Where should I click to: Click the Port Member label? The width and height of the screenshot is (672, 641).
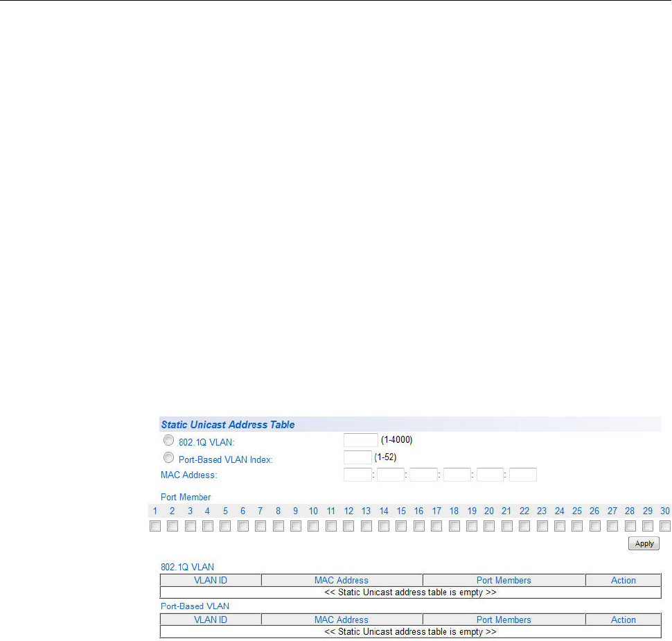point(186,497)
